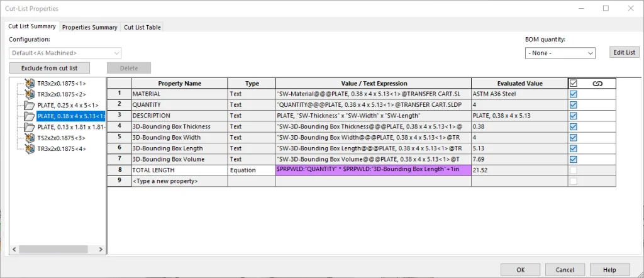Click the TR3x2x0.1875<2> structural member icon
This screenshot has height=278, width=644.
[x=30, y=94]
